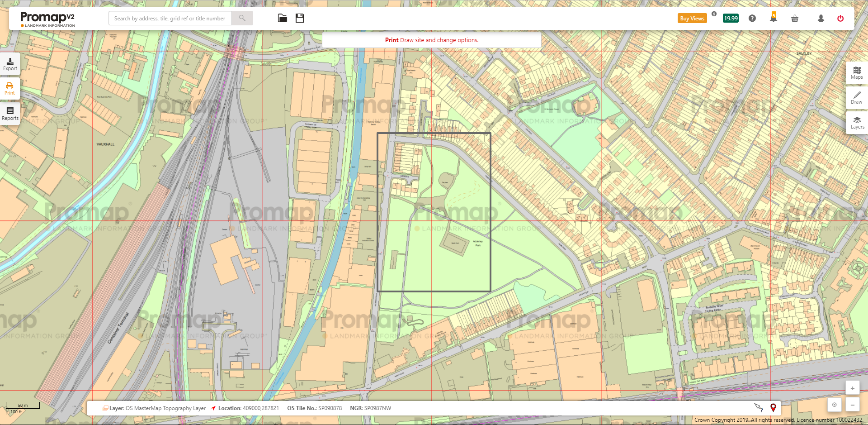Click the magnifying glass search button
This screenshot has height=425, width=868.
pos(242,19)
